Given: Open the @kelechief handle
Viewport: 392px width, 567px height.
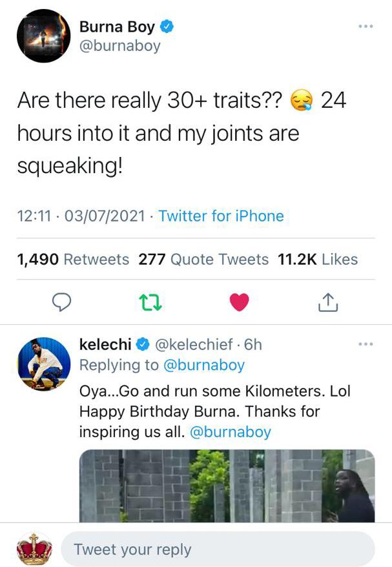Looking at the screenshot, I should 194,344.
